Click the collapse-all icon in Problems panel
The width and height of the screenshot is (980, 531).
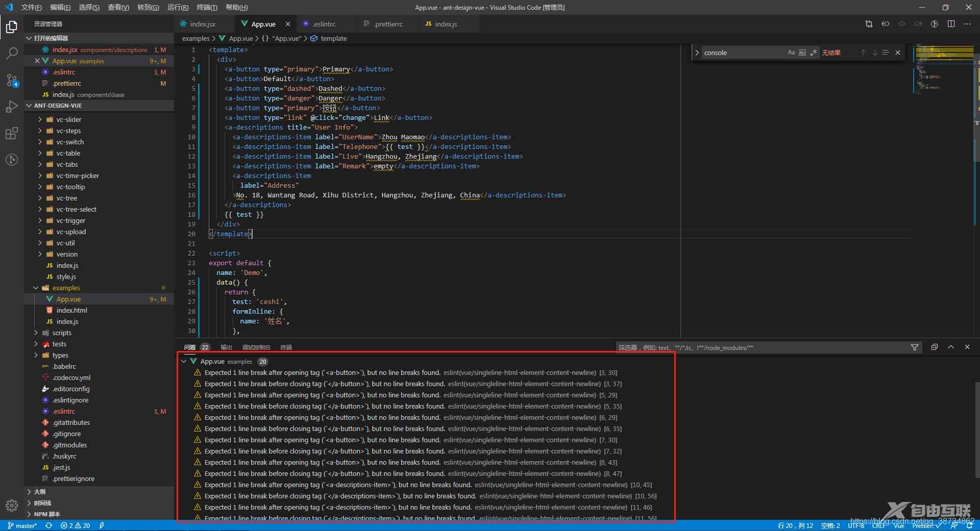point(935,347)
